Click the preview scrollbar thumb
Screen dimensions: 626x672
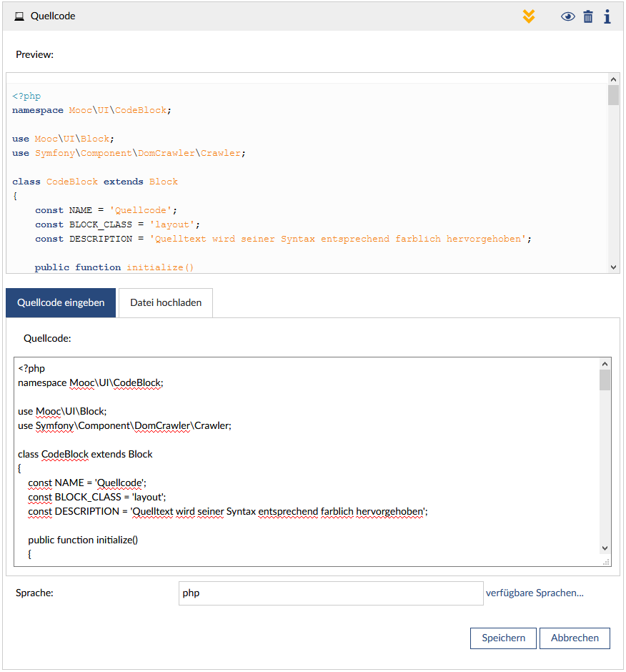613,96
